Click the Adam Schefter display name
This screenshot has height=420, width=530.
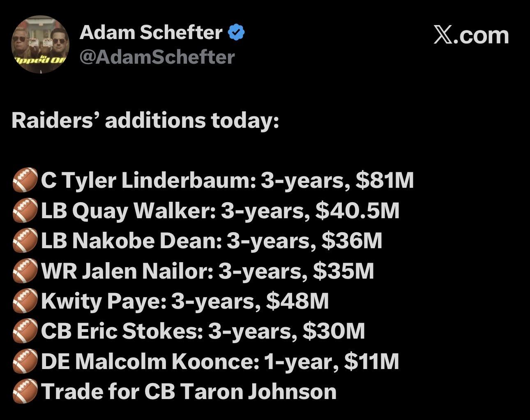[x=150, y=32]
